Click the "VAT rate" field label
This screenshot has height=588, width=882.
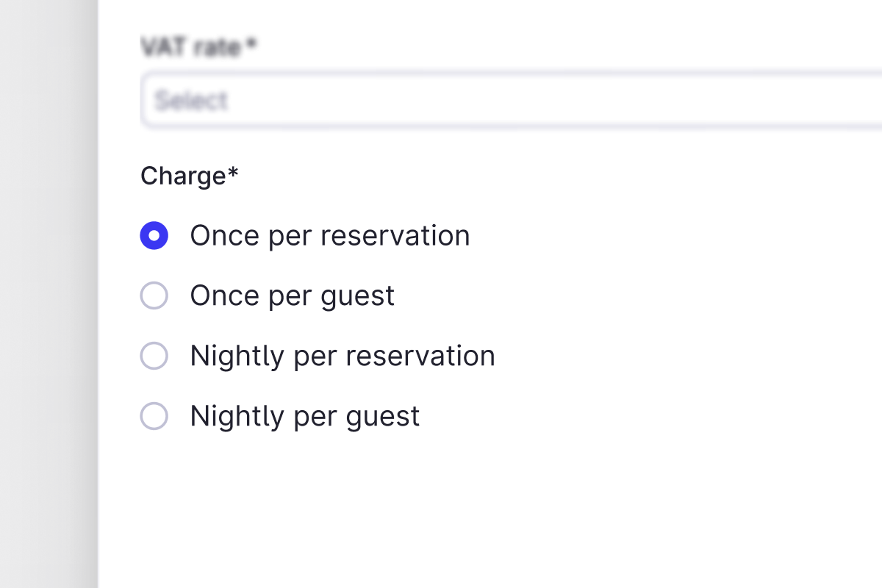click(190, 48)
